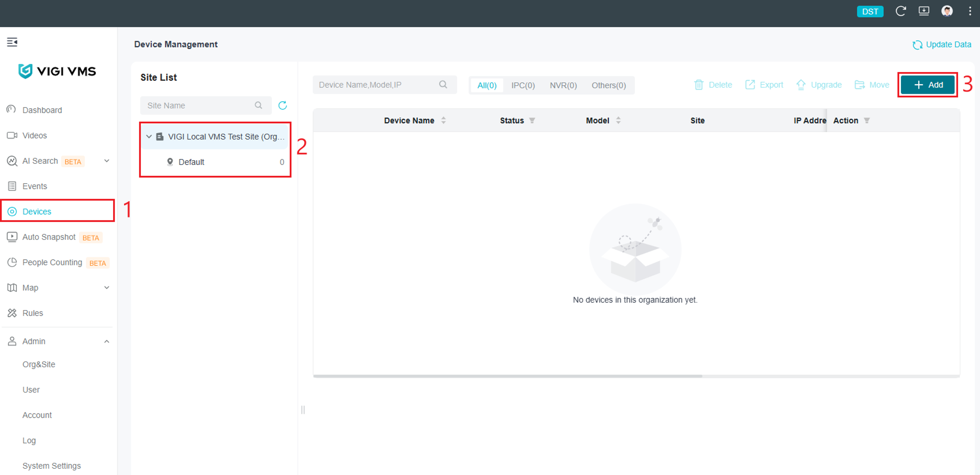The width and height of the screenshot is (980, 475).
Task: Filter the table by Status
Action: pyautogui.click(x=532, y=120)
